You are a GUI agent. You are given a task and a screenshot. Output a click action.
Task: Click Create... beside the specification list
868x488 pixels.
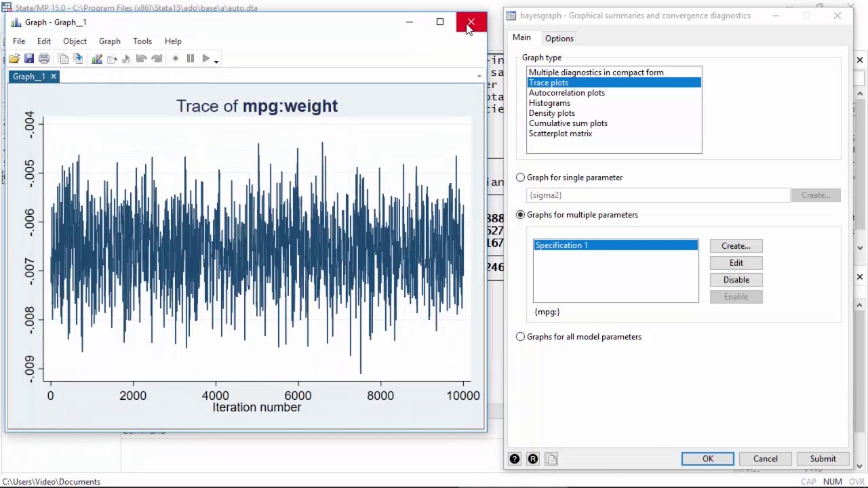pyautogui.click(x=736, y=246)
